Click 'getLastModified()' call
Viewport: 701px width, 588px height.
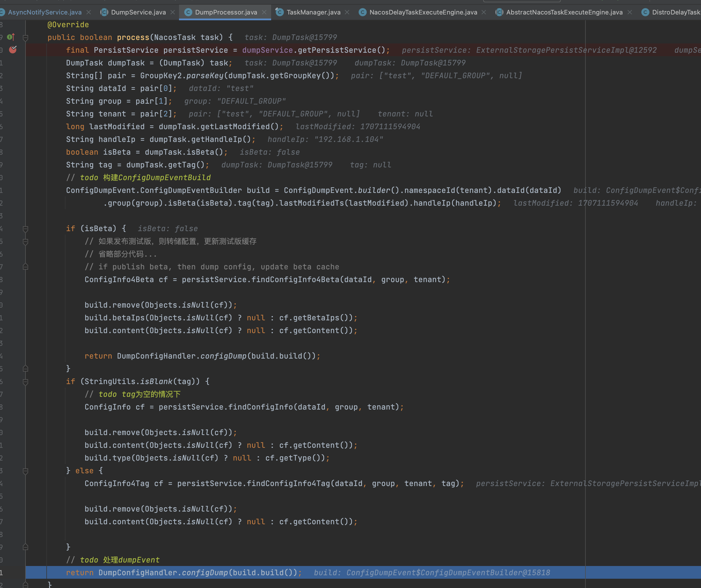[239, 127]
